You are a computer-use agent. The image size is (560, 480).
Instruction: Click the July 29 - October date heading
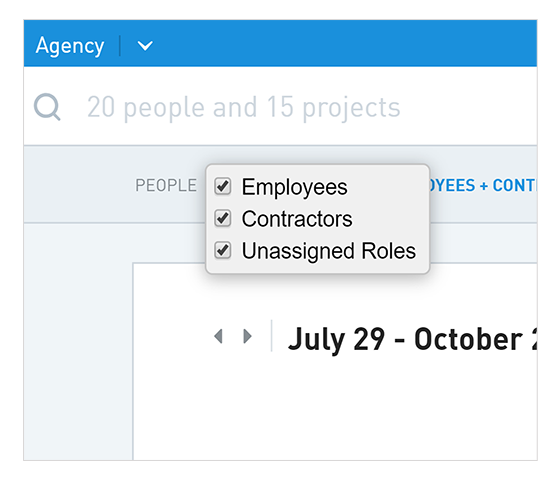click(x=412, y=339)
